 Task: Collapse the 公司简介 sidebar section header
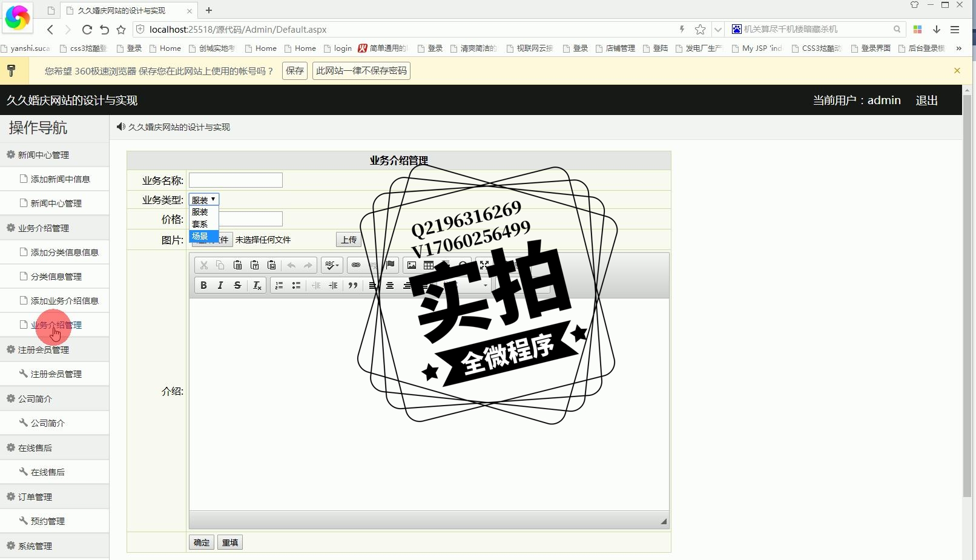coord(54,399)
